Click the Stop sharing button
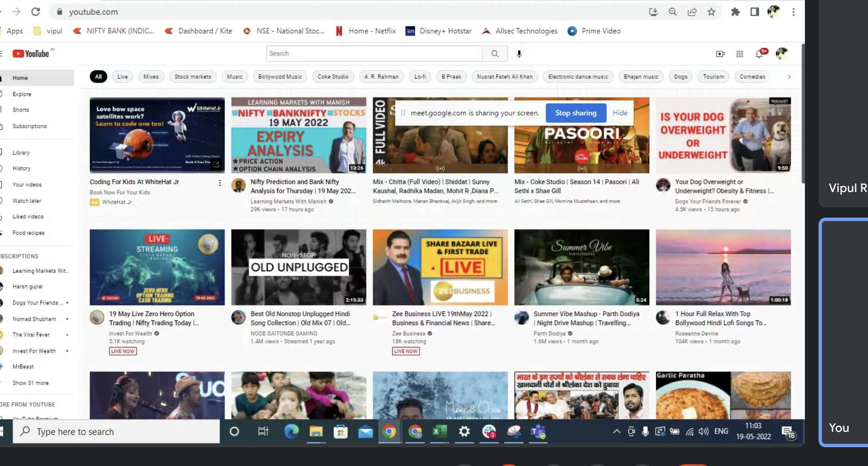This screenshot has width=868, height=466. pos(576,113)
